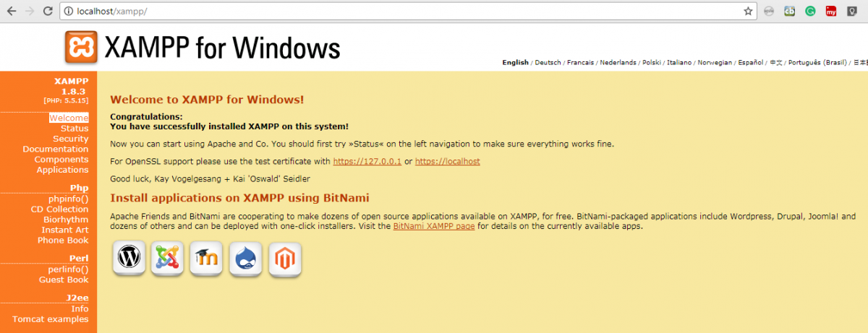Click the Drupal droplet icon

click(x=245, y=257)
